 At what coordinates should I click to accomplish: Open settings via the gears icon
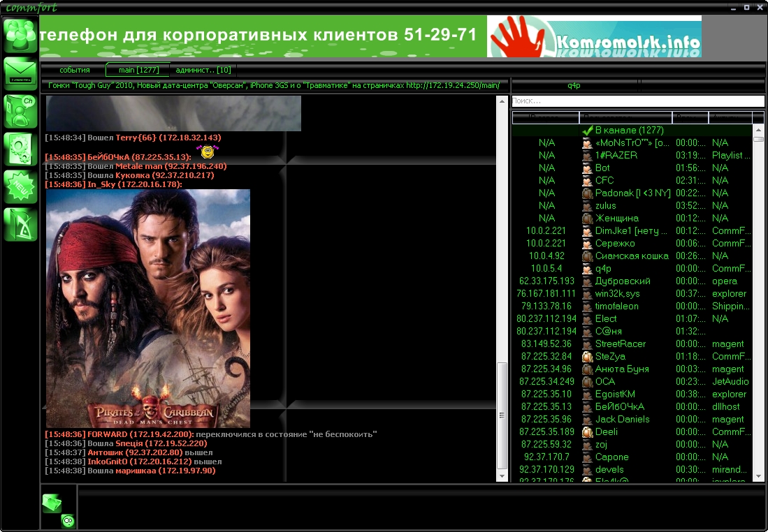pyautogui.click(x=20, y=149)
